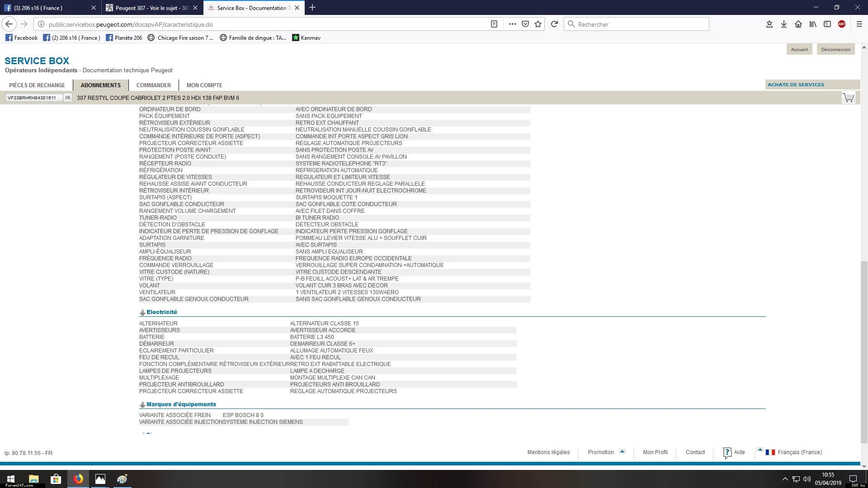Open the Firefox hamburger menu

point(859,24)
